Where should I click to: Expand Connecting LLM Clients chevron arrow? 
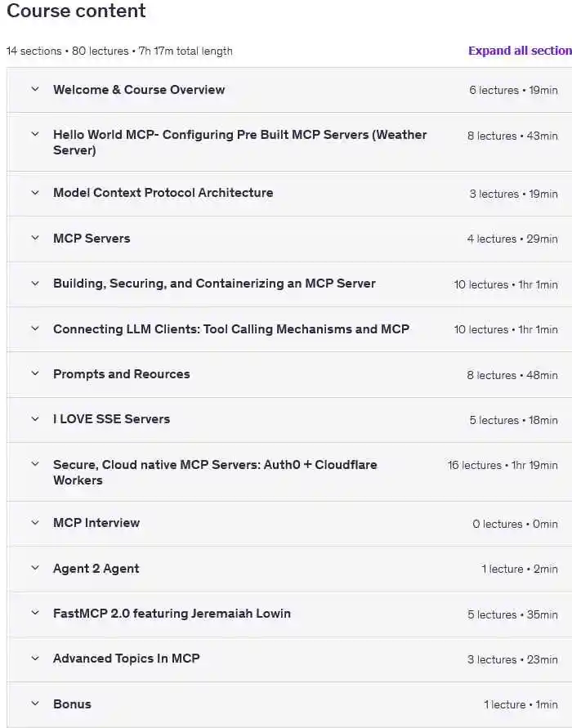click(35, 328)
